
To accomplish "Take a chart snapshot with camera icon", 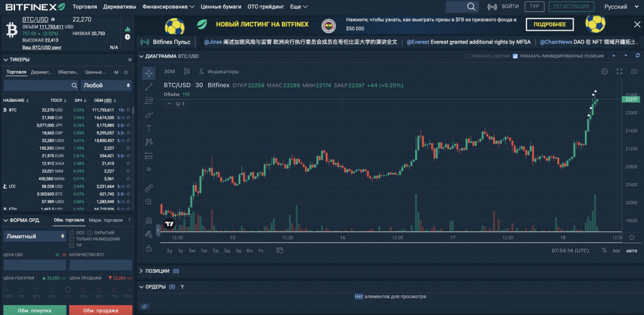I will [634, 72].
